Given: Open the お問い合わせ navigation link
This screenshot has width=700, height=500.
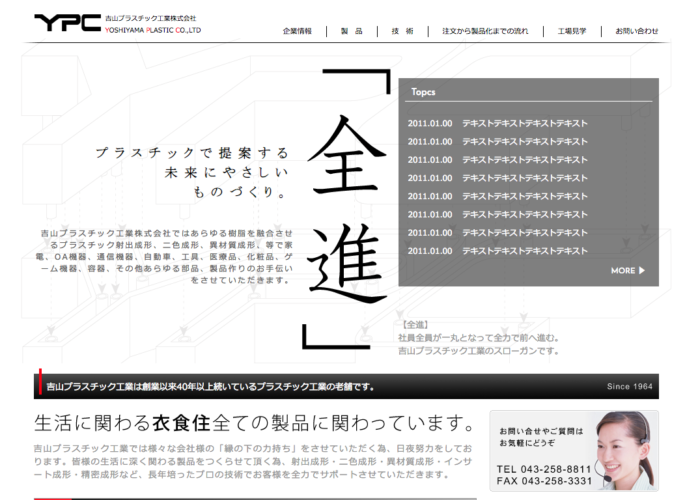Looking at the screenshot, I should click(636, 31).
